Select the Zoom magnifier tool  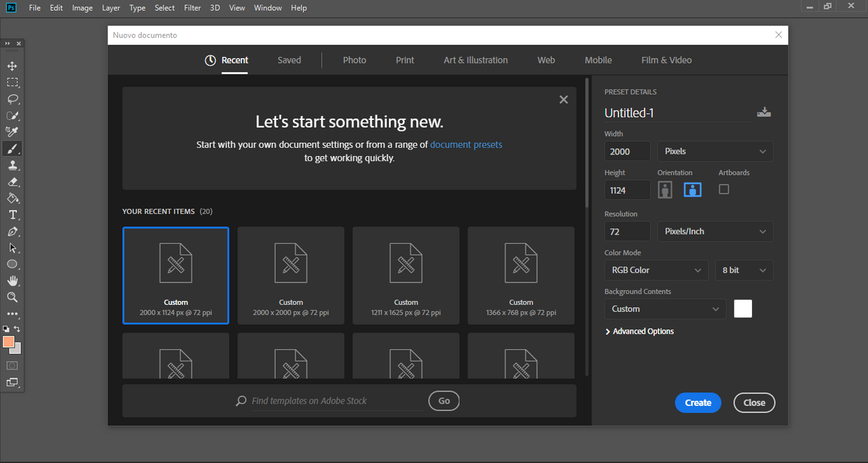[x=12, y=297]
